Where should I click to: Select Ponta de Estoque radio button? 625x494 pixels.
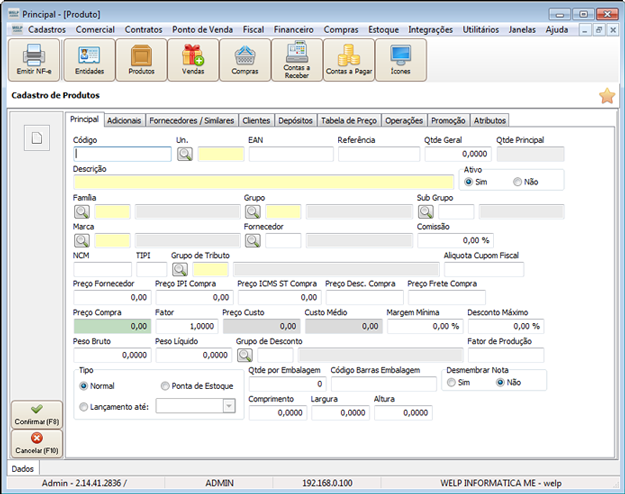click(x=165, y=386)
